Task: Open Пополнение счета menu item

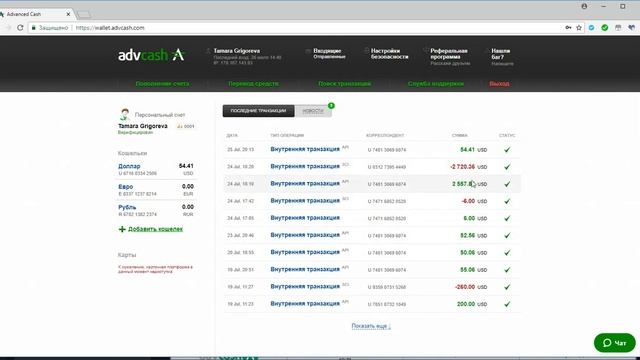Action: coord(162,84)
